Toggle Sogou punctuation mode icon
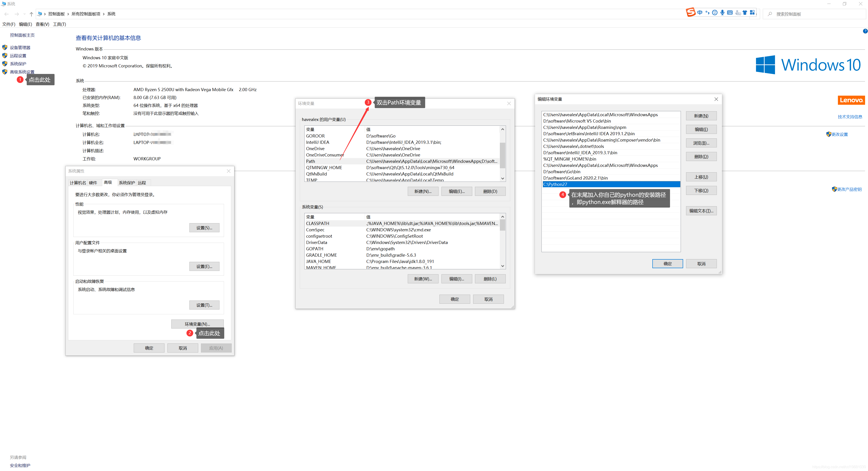This screenshot has height=471, width=868. coord(707,13)
